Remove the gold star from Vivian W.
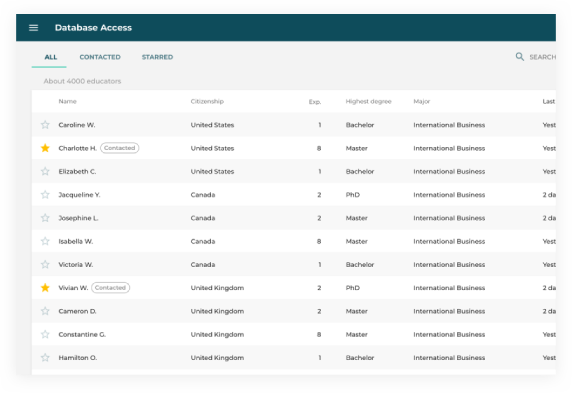The image size is (572, 393). tap(45, 288)
